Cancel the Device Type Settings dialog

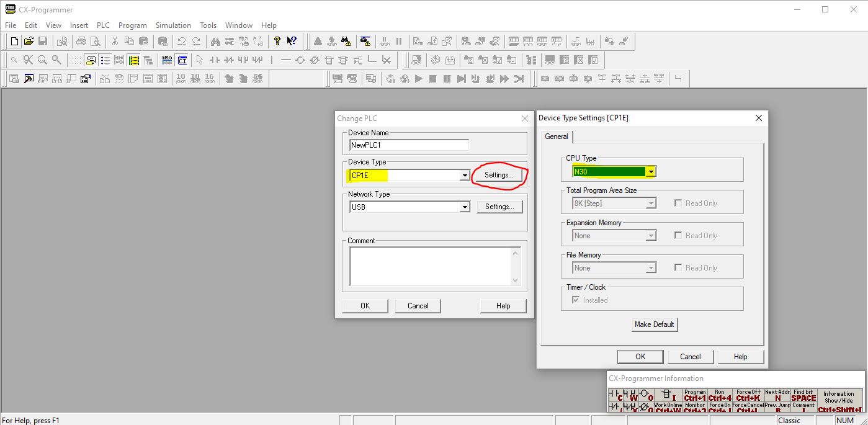[691, 357]
